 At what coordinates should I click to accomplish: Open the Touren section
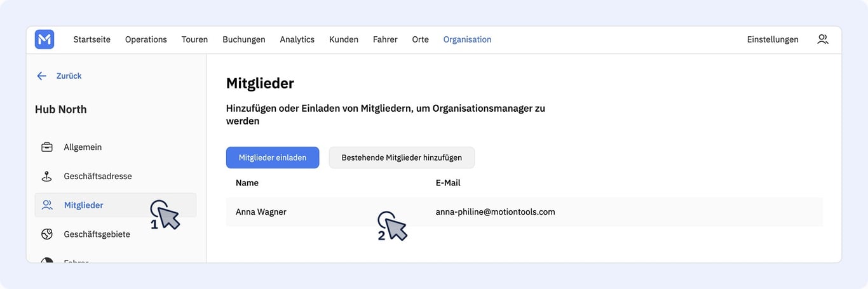pyautogui.click(x=194, y=39)
